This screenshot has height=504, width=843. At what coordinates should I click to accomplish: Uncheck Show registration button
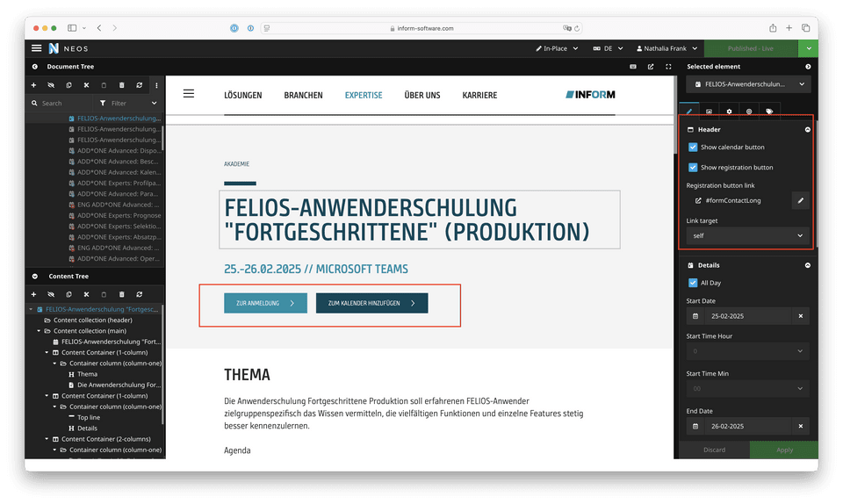(x=693, y=167)
